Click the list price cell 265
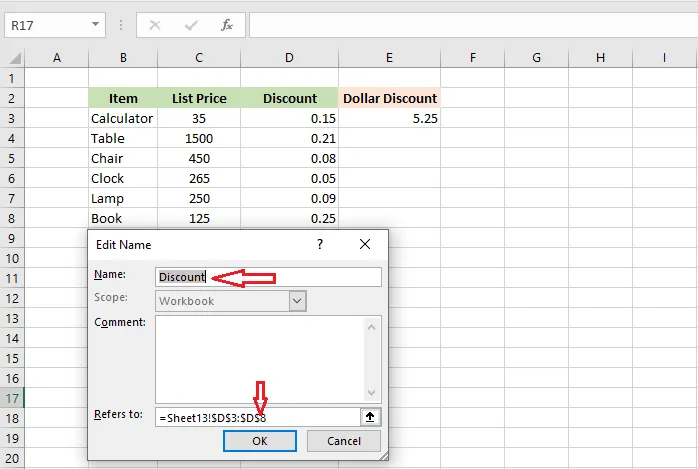Viewport: 698px width, 469px height. tap(199, 178)
